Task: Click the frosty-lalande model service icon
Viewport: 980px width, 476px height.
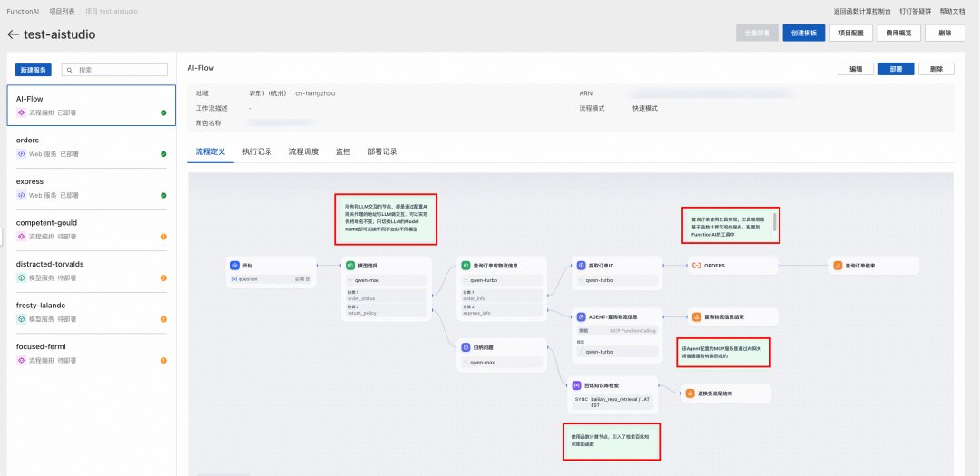Action: pyautogui.click(x=21, y=319)
